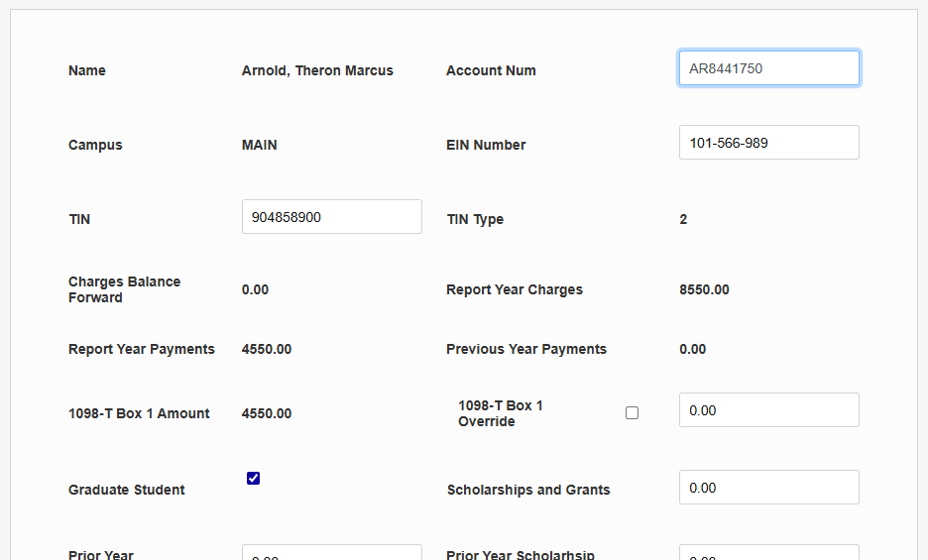Click the Prior Year Scholarship input field
928x560 pixels.
point(768,553)
